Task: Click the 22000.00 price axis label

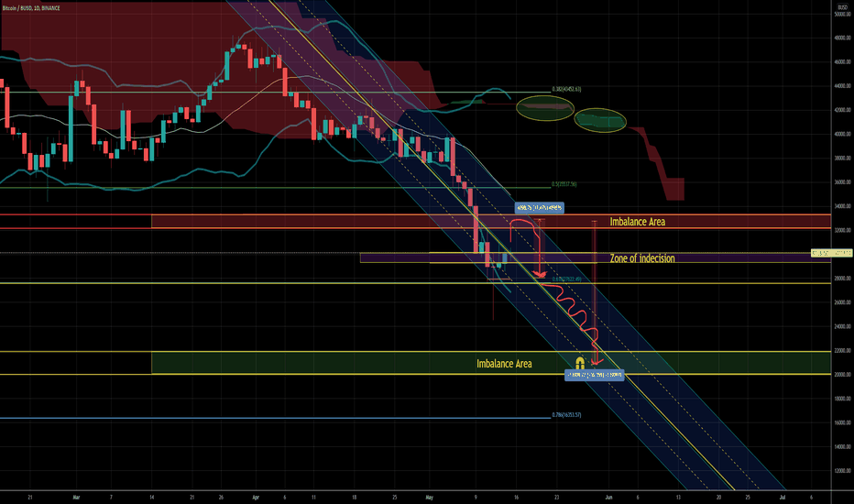Action: pos(842,350)
